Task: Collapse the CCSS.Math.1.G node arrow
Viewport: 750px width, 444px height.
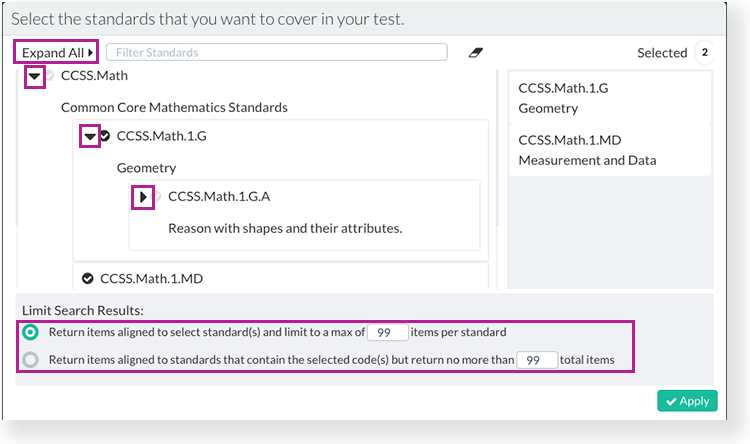Action: (x=90, y=137)
